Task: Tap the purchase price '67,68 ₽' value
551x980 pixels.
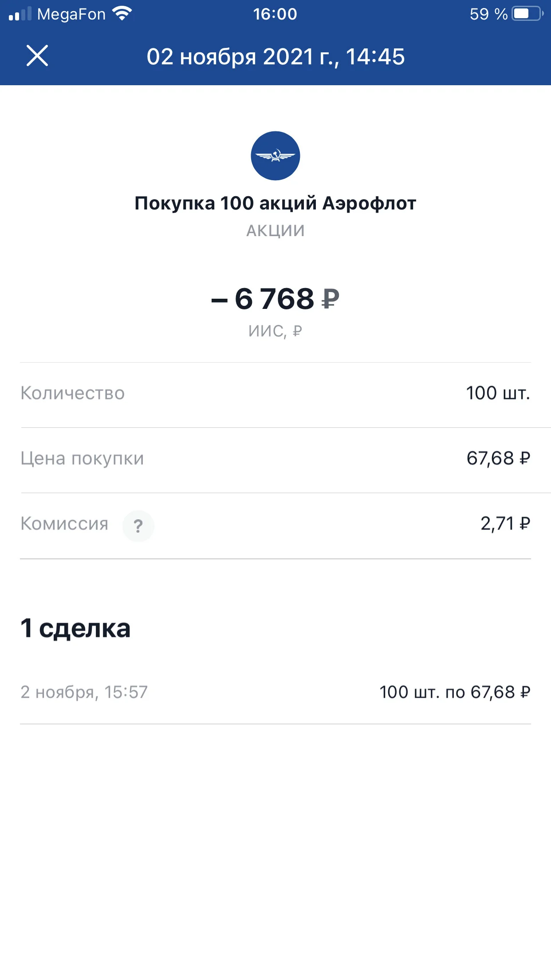Action: [x=499, y=458]
